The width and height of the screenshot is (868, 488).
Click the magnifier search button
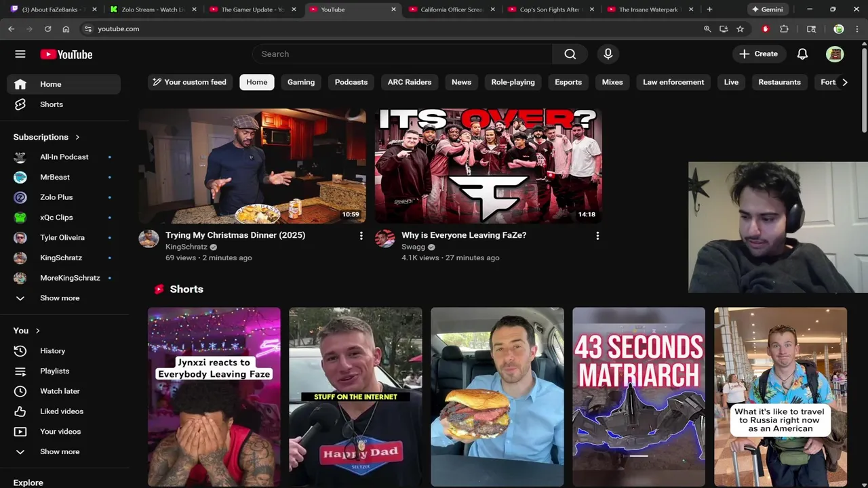coord(570,54)
